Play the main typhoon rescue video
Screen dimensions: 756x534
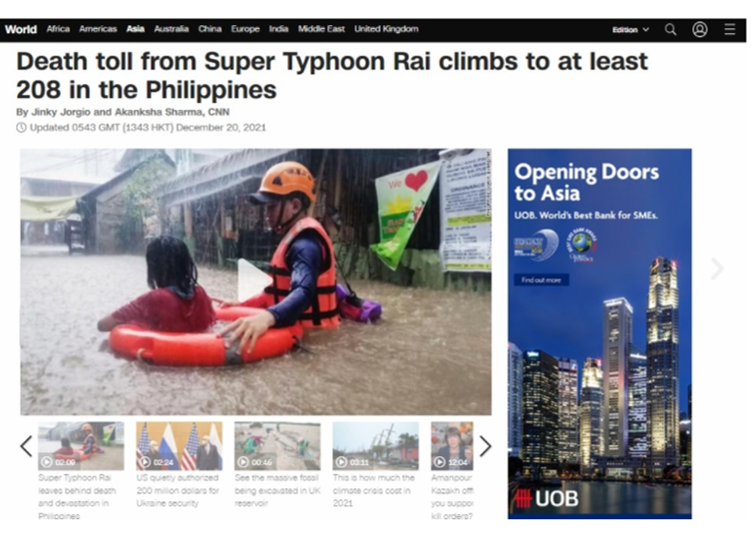pyautogui.click(x=253, y=280)
